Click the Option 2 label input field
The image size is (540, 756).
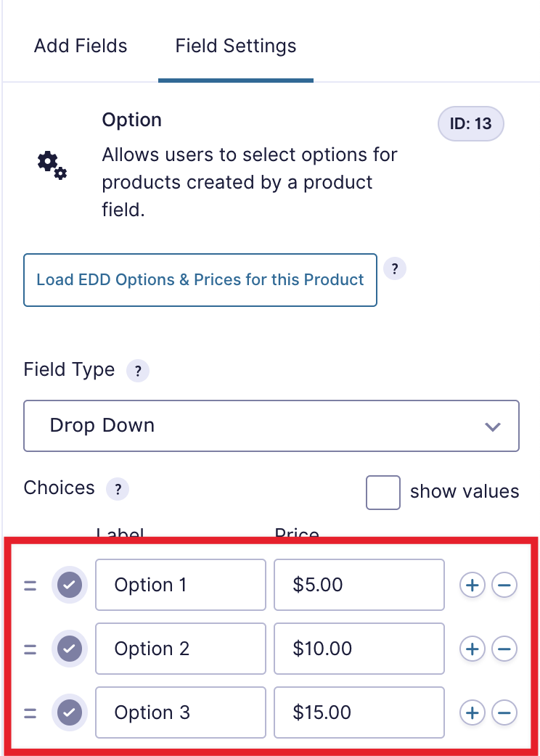click(x=181, y=649)
